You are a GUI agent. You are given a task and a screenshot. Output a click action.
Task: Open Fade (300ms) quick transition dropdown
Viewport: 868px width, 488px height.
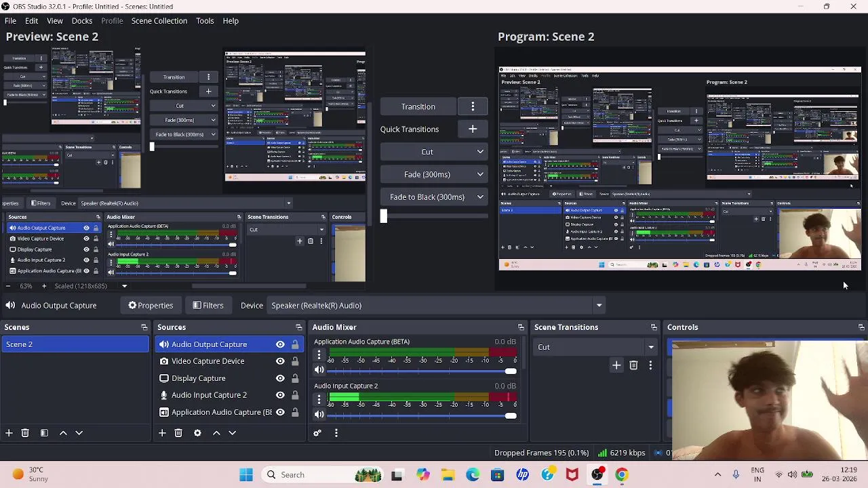[x=433, y=174]
